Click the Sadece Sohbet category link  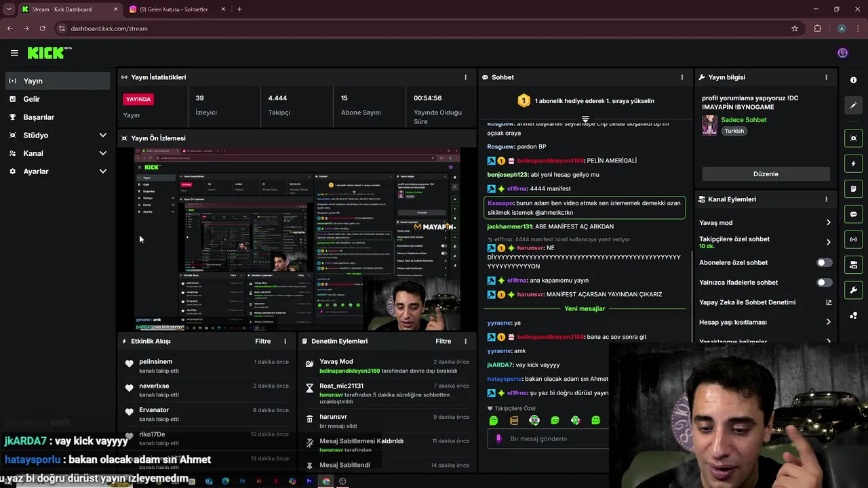coord(744,120)
